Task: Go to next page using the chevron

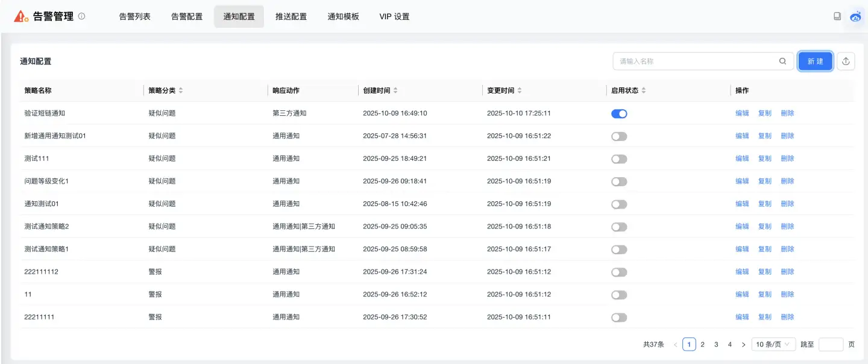Action: click(x=743, y=344)
